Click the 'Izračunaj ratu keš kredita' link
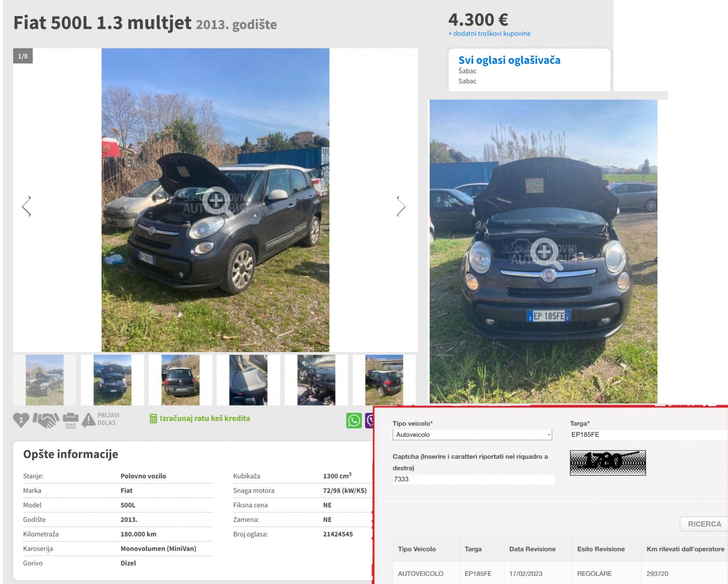 [205, 419]
